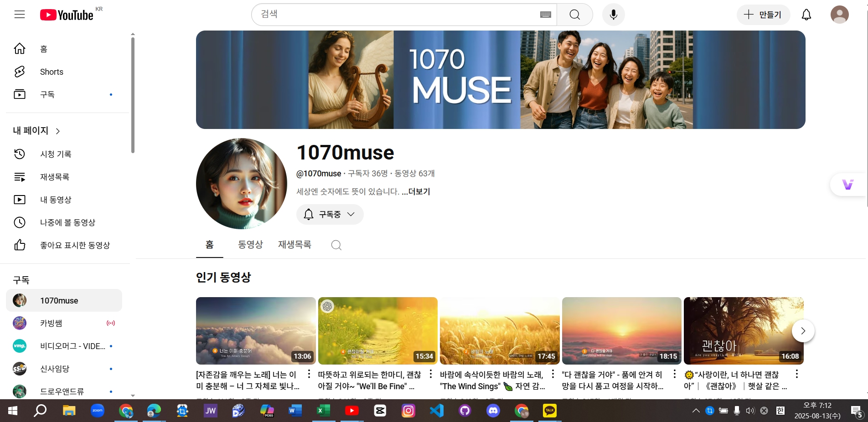
Task: Play the 15:34 flower path thumbnail
Action: coord(378,331)
